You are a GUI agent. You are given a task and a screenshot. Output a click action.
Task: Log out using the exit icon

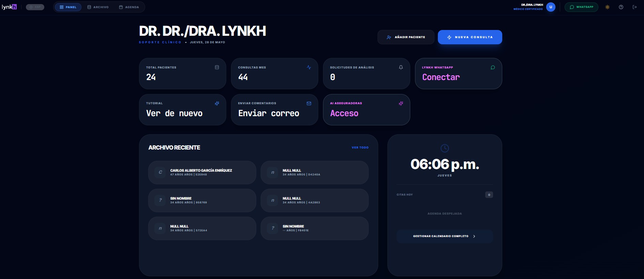634,7
